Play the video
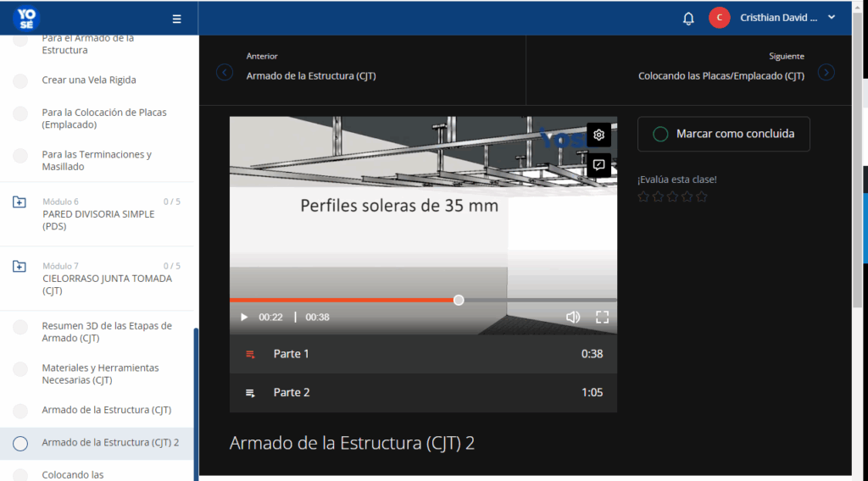 coord(244,318)
